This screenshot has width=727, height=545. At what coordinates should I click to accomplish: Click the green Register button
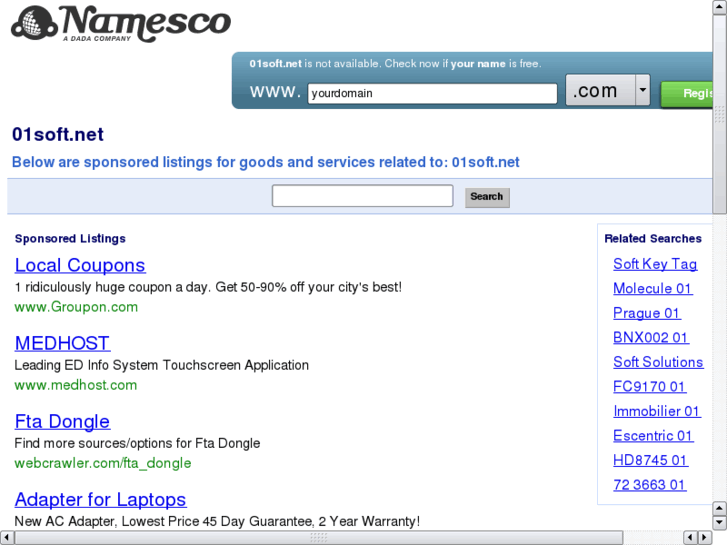coord(687,94)
